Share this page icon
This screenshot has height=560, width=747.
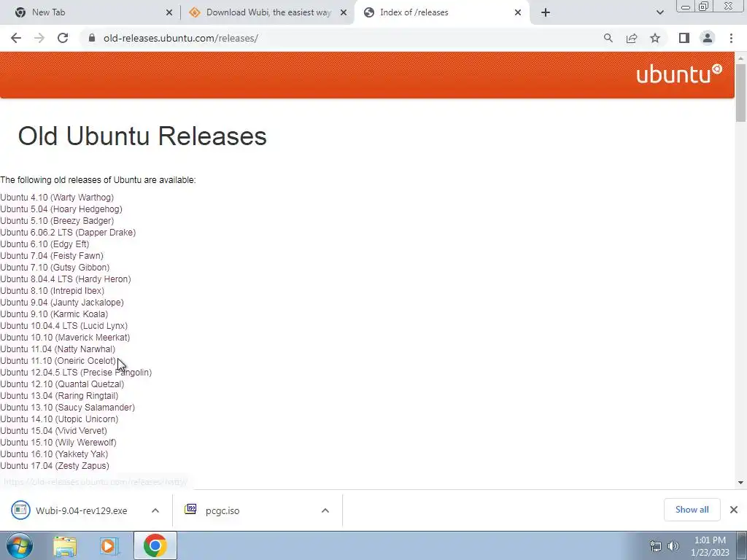click(x=632, y=38)
